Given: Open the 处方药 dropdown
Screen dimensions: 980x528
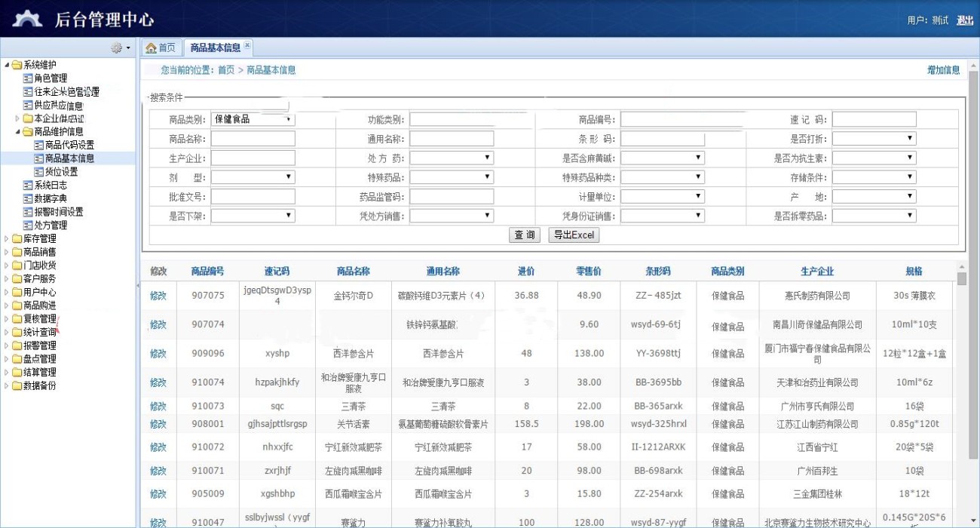Looking at the screenshot, I should (x=452, y=158).
